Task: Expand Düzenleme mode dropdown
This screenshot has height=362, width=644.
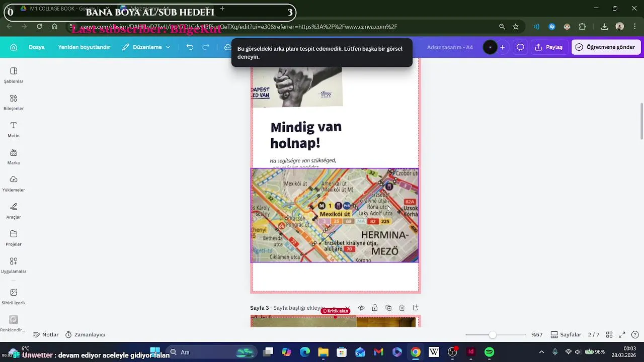Action: point(146,47)
